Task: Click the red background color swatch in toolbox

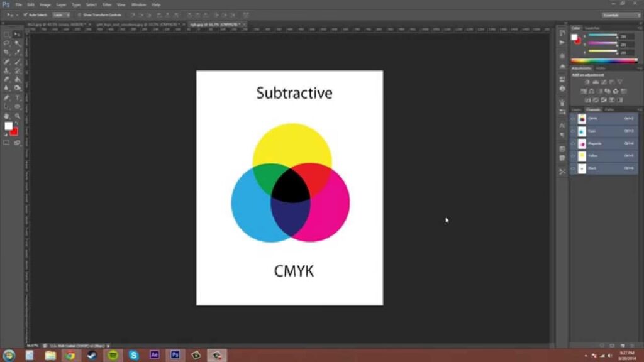Action: coord(14,131)
